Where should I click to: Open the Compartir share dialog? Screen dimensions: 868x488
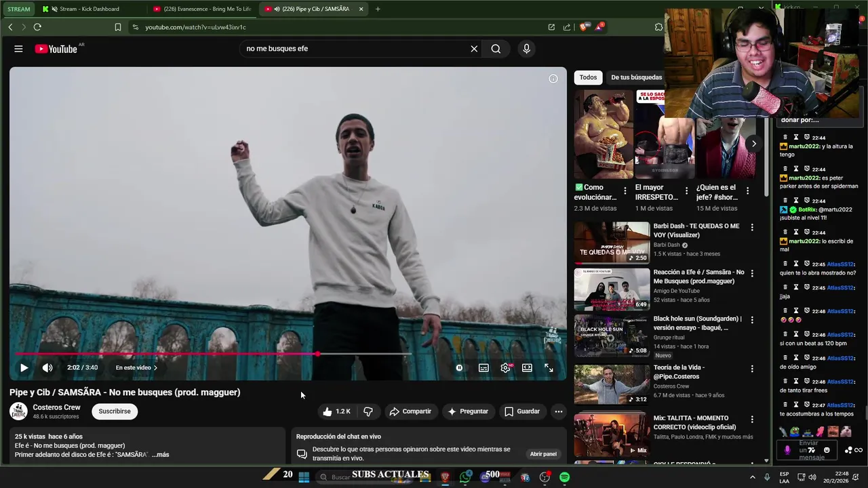point(411,411)
